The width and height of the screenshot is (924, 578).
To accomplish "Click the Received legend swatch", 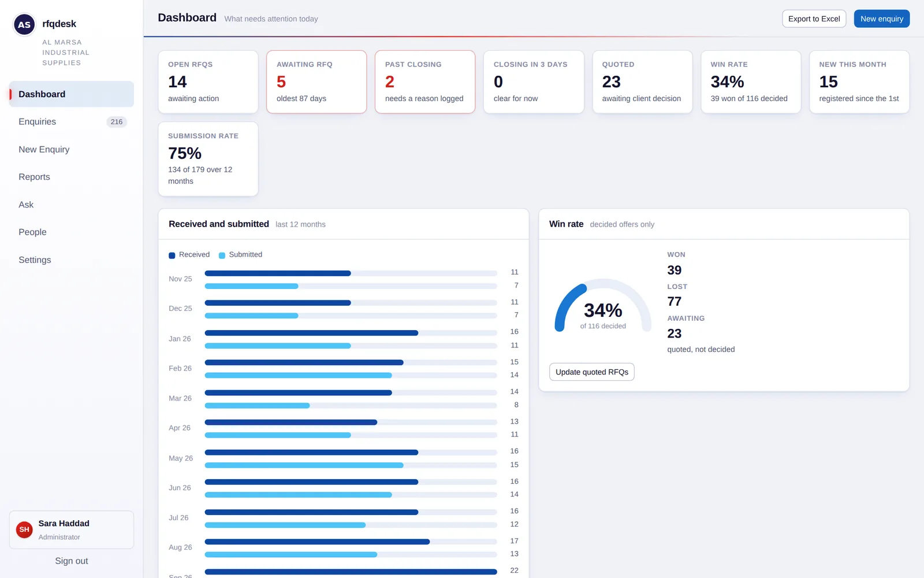I will [172, 255].
